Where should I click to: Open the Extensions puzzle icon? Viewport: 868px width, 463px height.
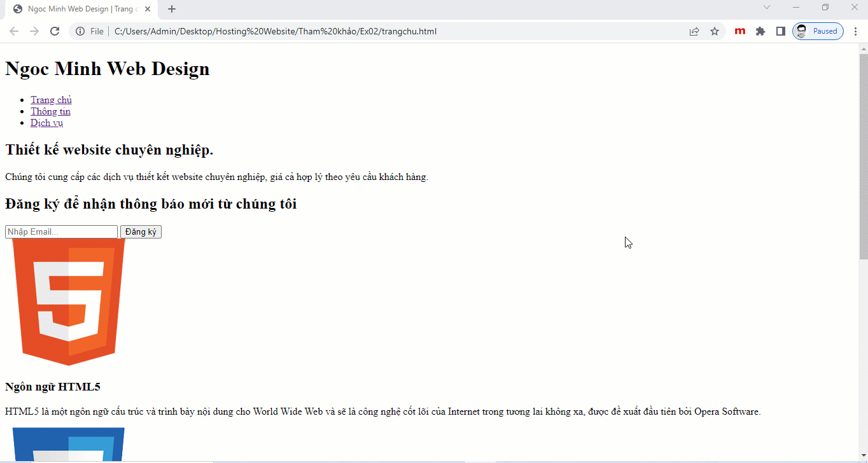coord(760,31)
